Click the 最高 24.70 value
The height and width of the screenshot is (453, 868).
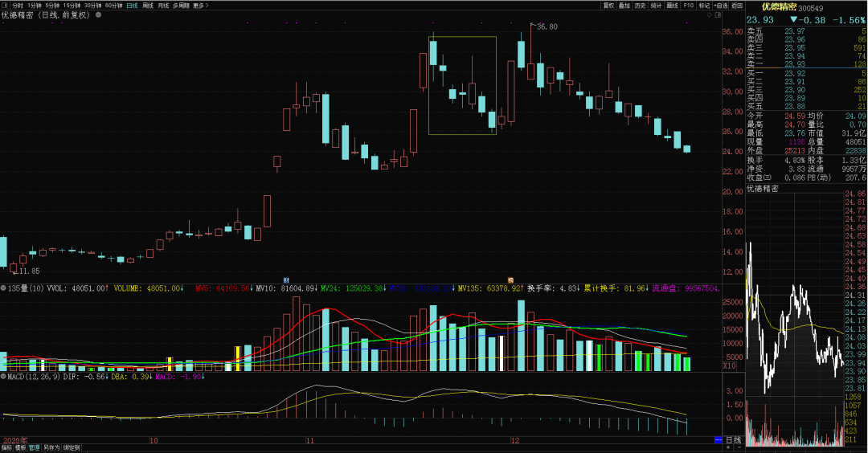pos(795,124)
